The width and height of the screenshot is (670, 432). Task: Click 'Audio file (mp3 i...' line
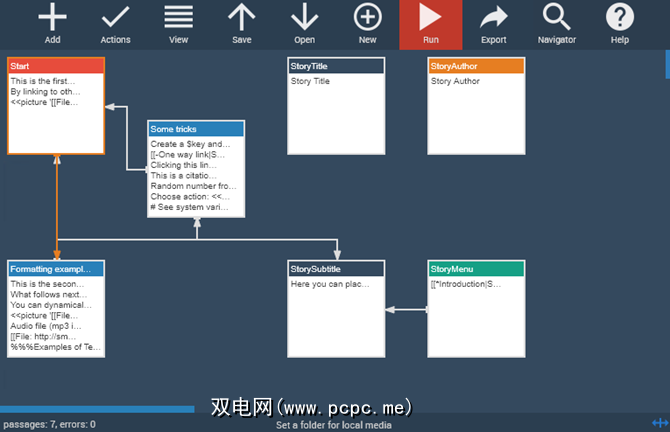(46, 326)
